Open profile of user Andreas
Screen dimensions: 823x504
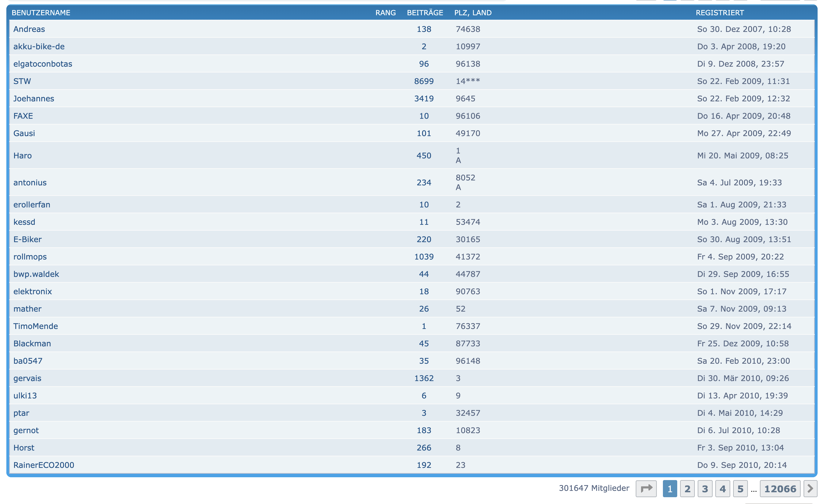29,29
